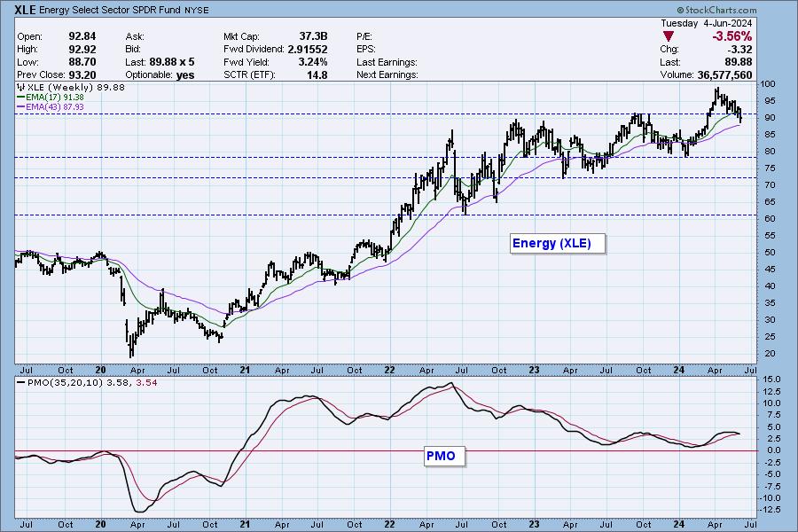The width and height of the screenshot is (798, 532).
Task: Click the "Bid:" label
Action: click(134, 50)
